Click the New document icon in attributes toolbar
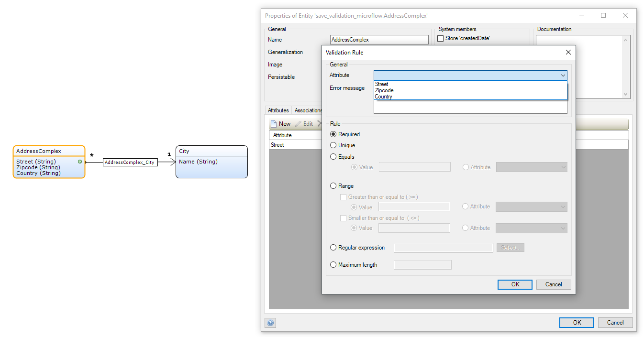This screenshot has width=644, height=337. click(273, 124)
